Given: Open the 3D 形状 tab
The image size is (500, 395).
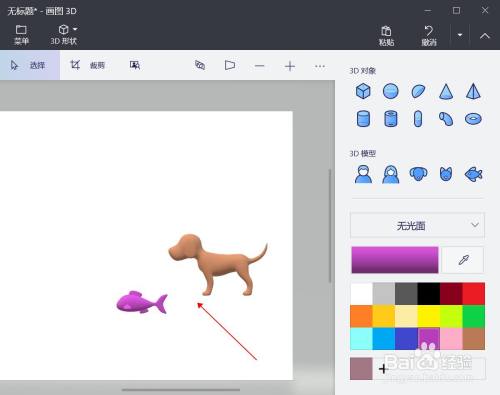Looking at the screenshot, I should click(x=63, y=35).
